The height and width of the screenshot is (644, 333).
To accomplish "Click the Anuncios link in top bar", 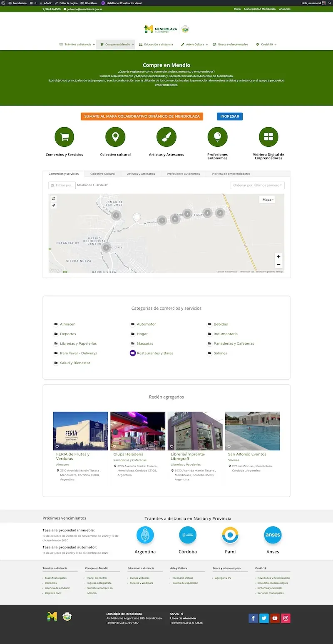I will pyautogui.click(x=285, y=9).
